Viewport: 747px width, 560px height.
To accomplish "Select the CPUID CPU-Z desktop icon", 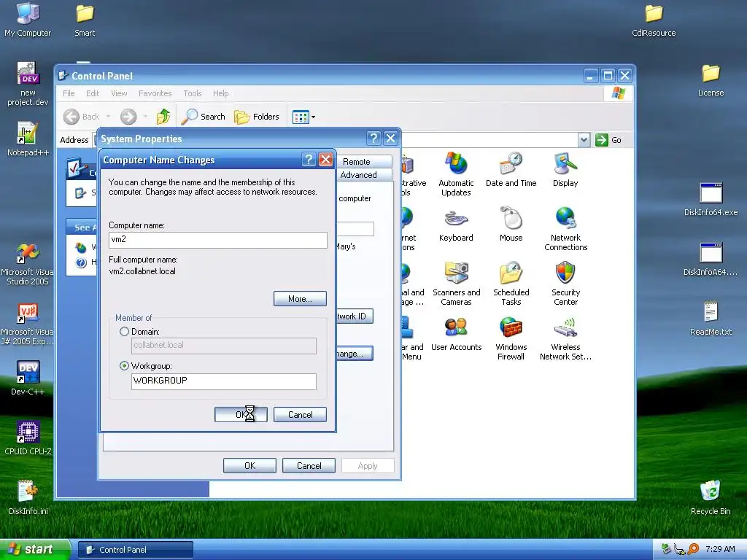I will (28, 438).
